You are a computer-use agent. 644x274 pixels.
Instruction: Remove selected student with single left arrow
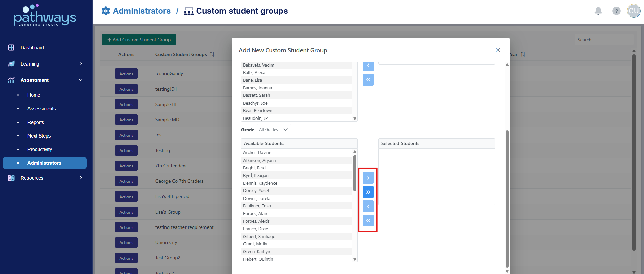368,206
